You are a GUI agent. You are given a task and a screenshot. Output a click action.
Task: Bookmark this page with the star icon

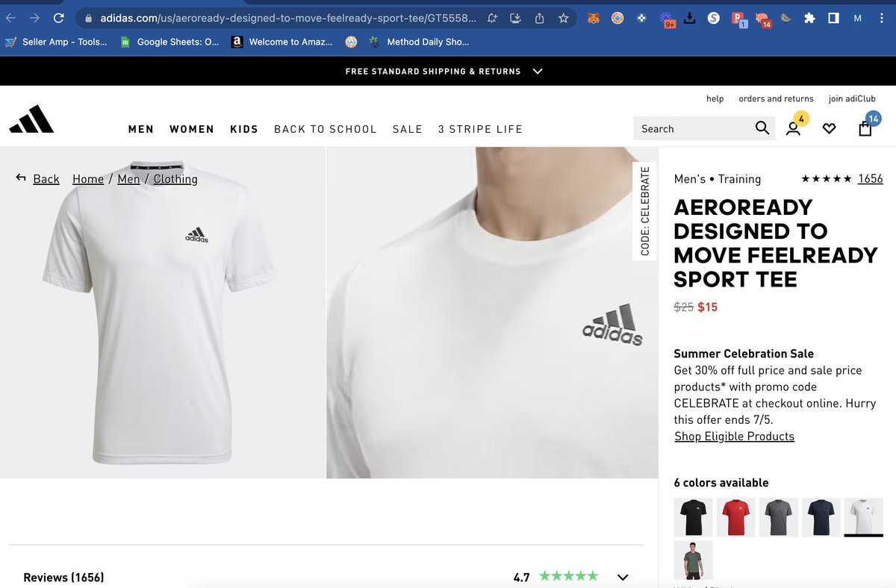[564, 18]
